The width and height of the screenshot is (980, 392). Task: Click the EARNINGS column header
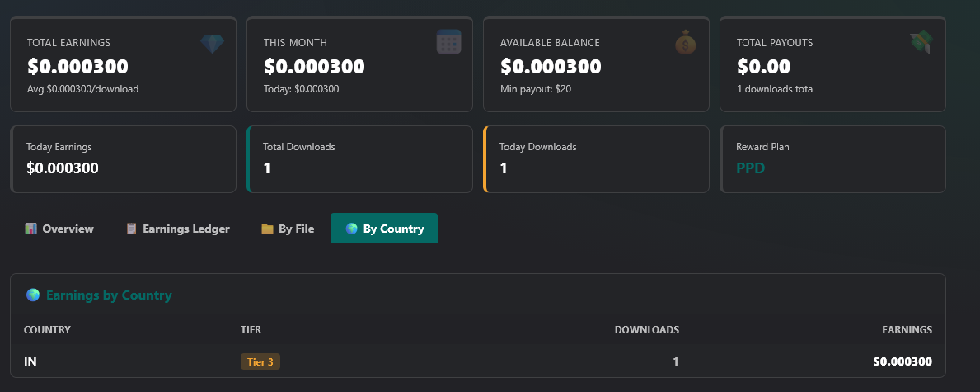[907, 329]
